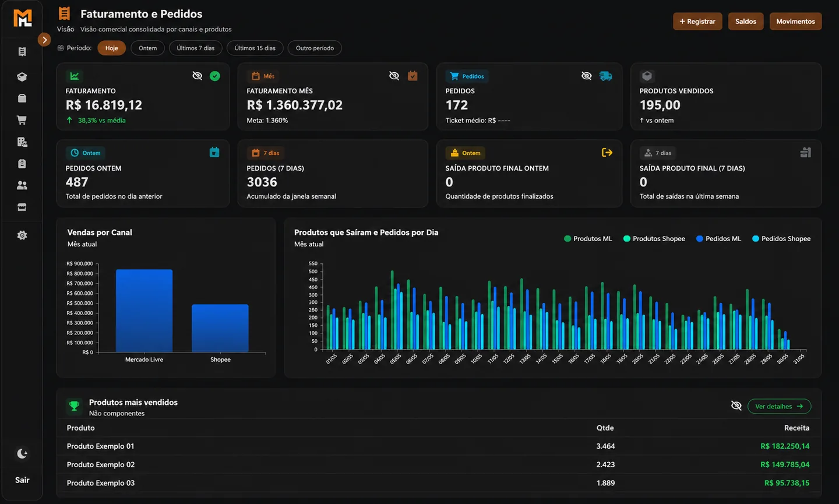Open the Outro período selector
Image resolution: width=839 pixels, height=504 pixels.
pyautogui.click(x=315, y=48)
